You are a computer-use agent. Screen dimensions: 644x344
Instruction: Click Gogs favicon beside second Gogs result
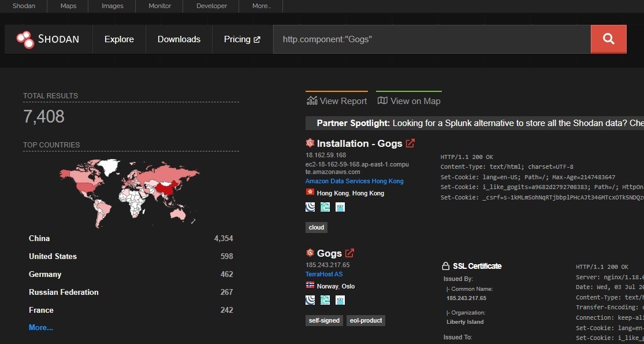coord(310,253)
